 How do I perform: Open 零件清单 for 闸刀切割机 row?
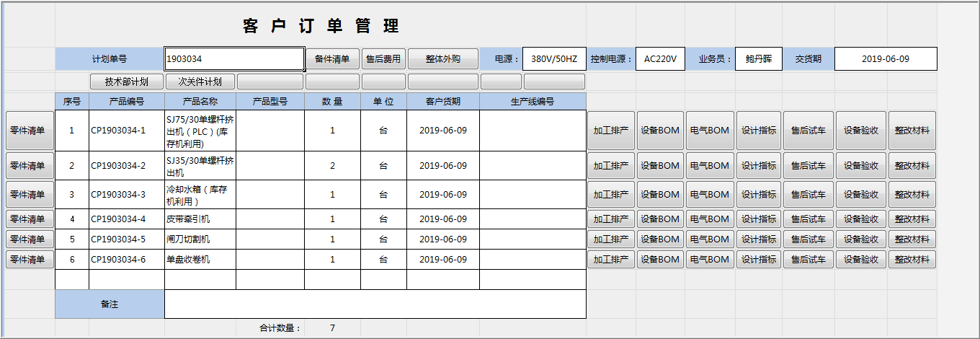click(x=30, y=239)
